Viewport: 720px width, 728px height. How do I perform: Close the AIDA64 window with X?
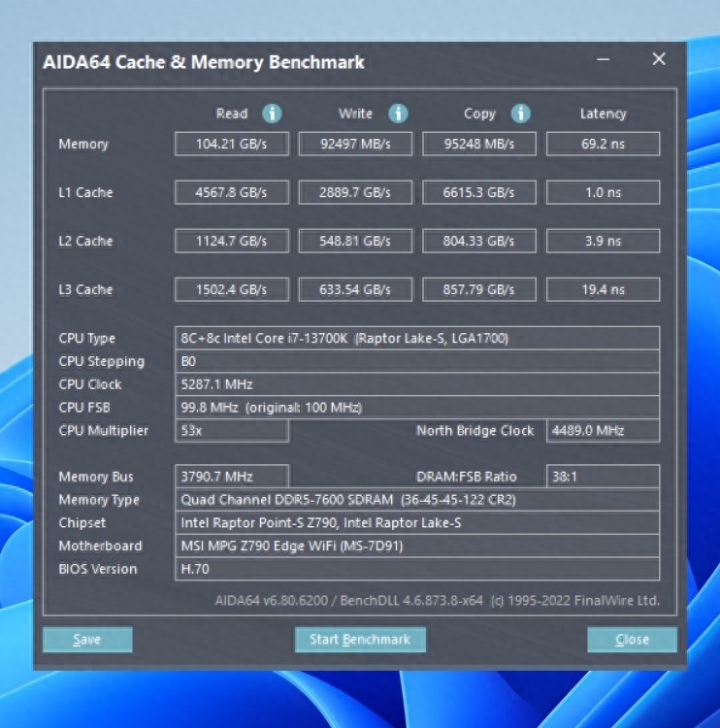pyautogui.click(x=659, y=59)
